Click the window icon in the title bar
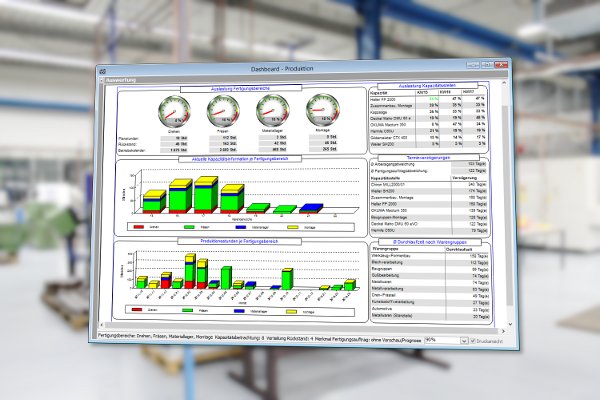 coord(103,71)
